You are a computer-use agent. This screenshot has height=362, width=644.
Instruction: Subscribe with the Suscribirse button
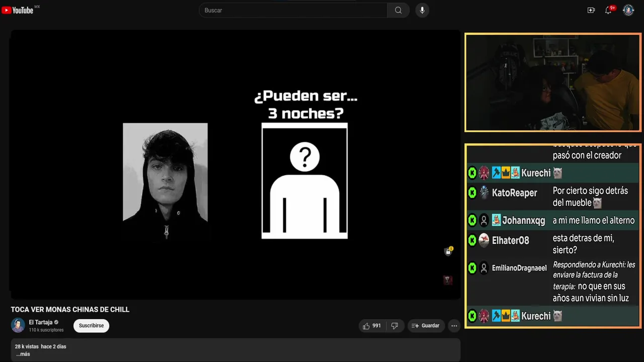coord(91,326)
